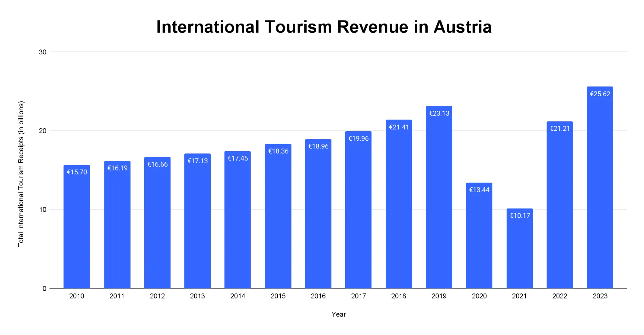Select the 2022 bar labeled €21.21
This screenshot has width=644, height=335.
(x=560, y=205)
